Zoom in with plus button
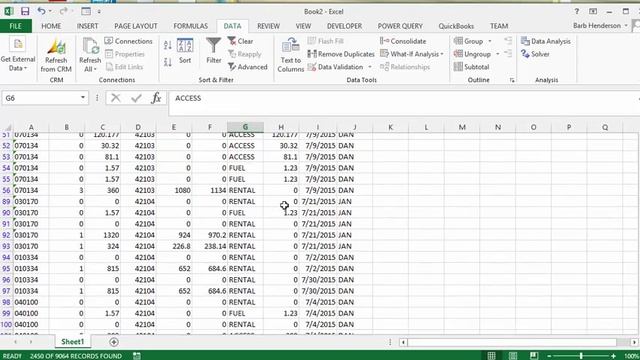 613,356
